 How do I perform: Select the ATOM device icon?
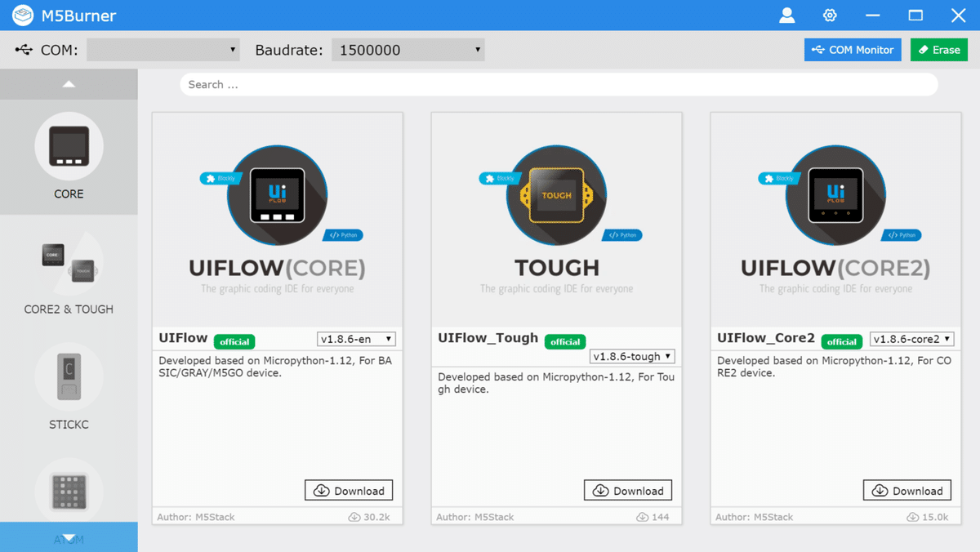click(69, 492)
